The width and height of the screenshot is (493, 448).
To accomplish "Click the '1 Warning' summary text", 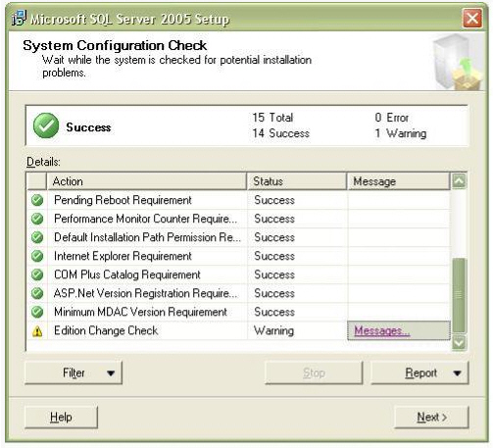I will tap(401, 133).
